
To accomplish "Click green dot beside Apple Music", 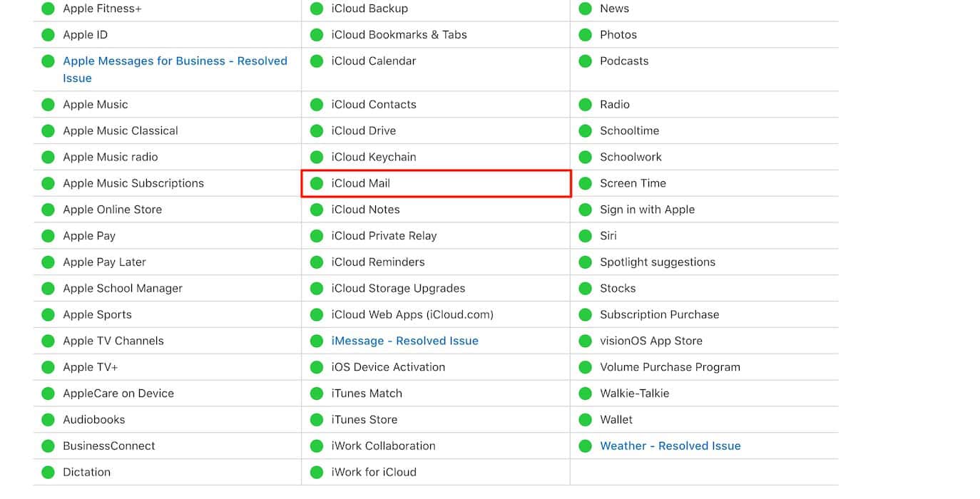I will 48,105.
